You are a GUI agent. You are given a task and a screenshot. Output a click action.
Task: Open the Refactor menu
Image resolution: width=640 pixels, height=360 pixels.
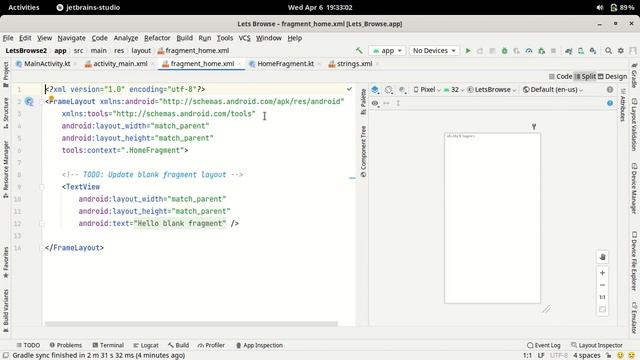(x=157, y=38)
